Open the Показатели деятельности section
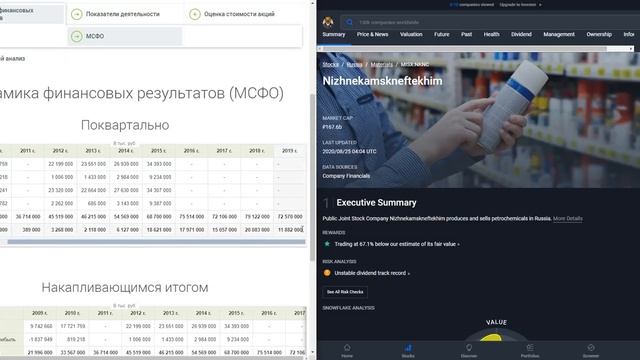The width and height of the screenshot is (640, 360). point(124,14)
